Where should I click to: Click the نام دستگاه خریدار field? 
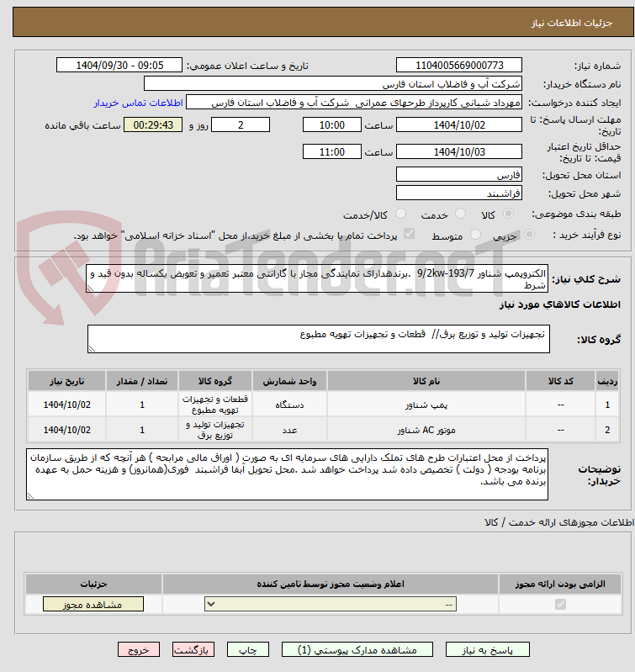pyautogui.click(x=333, y=83)
